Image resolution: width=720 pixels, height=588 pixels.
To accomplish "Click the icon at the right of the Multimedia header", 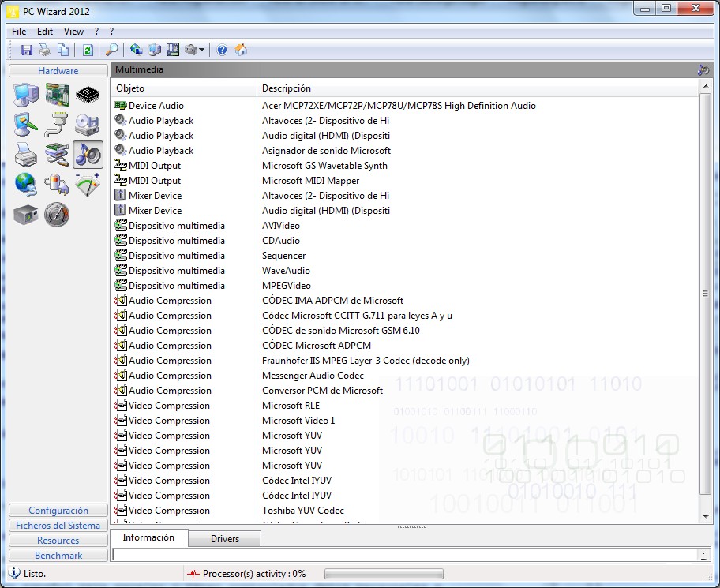I will (x=703, y=69).
